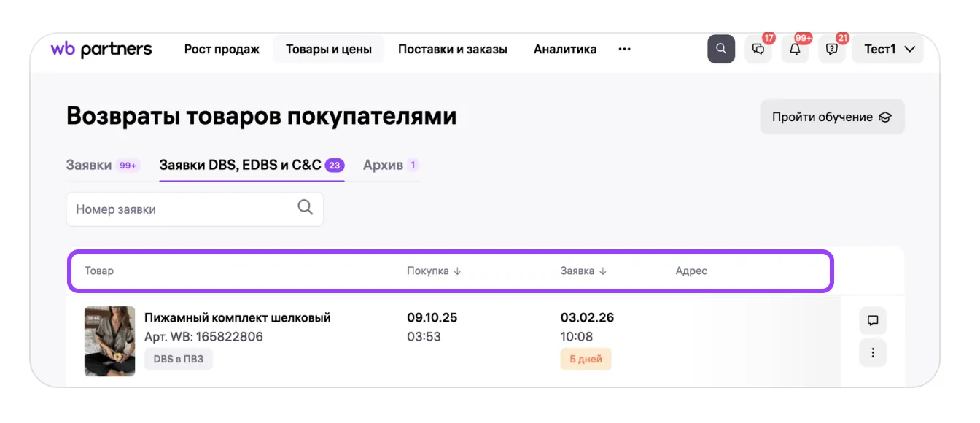This screenshot has width=980, height=423.
Task: Switch to the Заявки tab
Action: (89, 165)
